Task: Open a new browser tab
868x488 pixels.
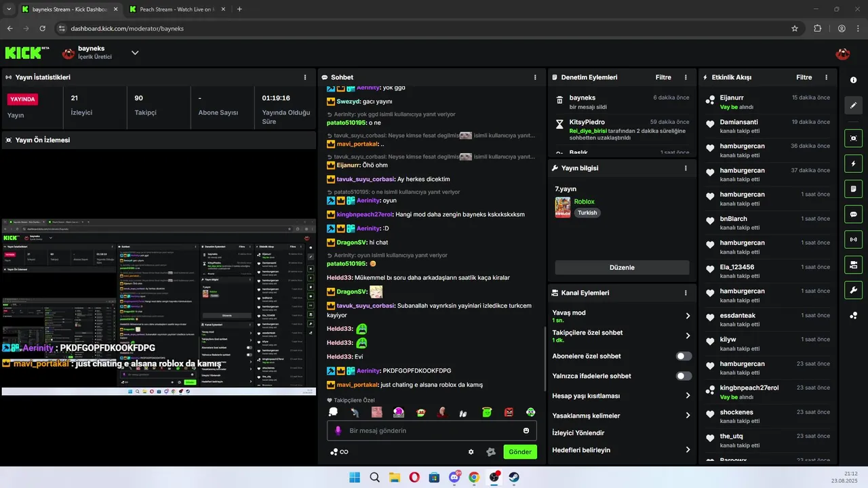Action: (x=239, y=9)
